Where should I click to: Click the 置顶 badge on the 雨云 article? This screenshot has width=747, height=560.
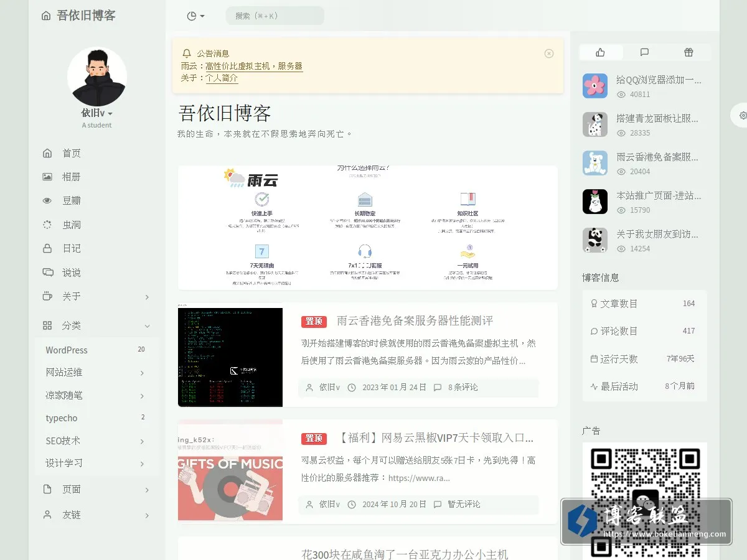click(314, 321)
